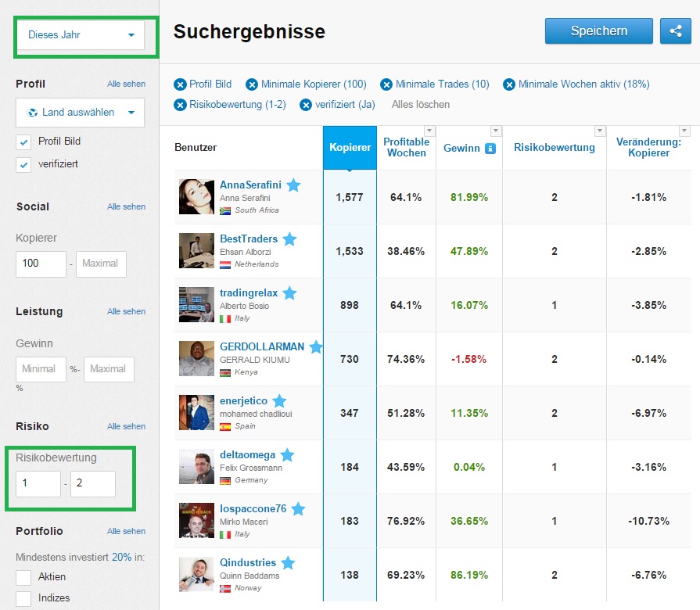The height and width of the screenshot is (610, 700).
Task: Remove the Minimale Kopierer filter tag
Action: click(252, 84)
